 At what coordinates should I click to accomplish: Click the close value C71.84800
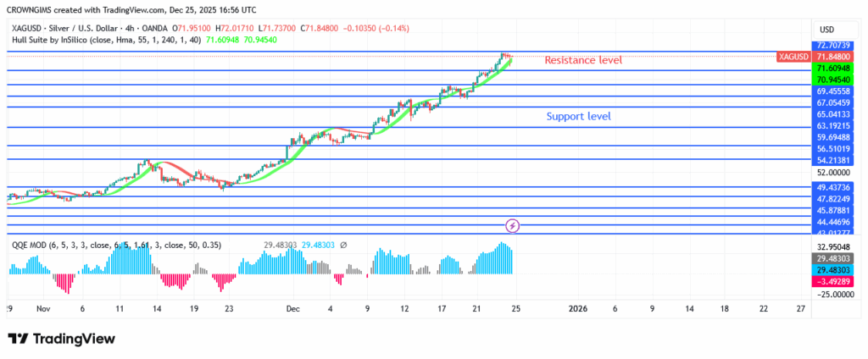(319, 28)
